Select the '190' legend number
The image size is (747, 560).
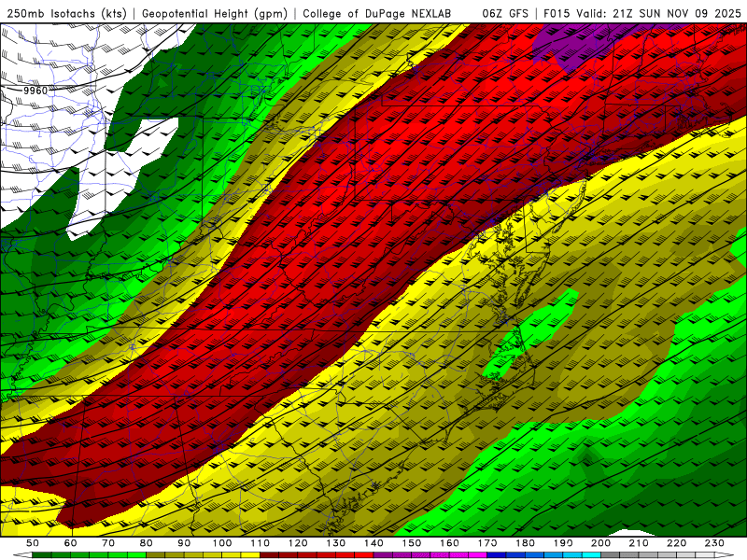pyautogui.click(x=563, y=543)
